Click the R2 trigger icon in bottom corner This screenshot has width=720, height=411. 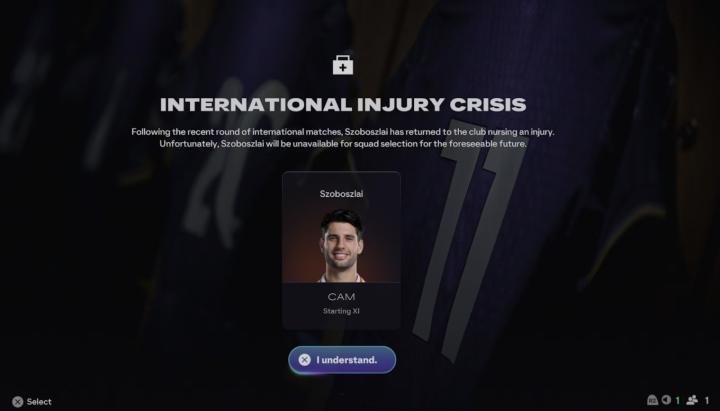[652, 400]
